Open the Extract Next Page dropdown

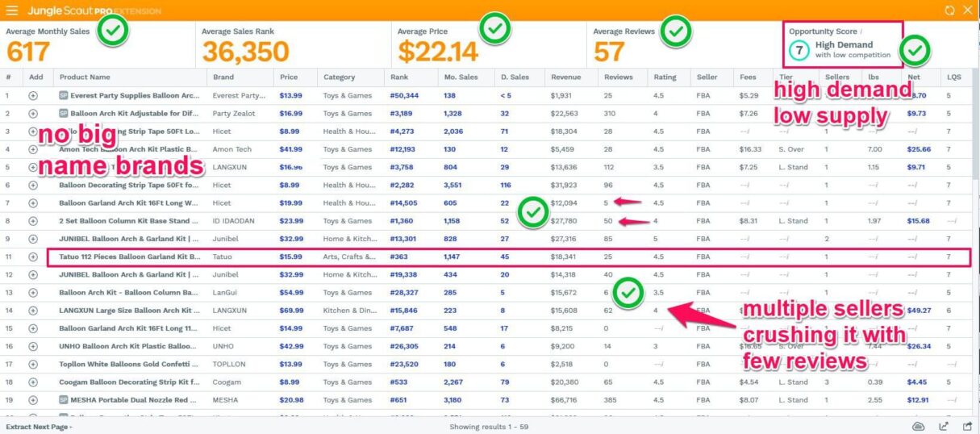39,426
